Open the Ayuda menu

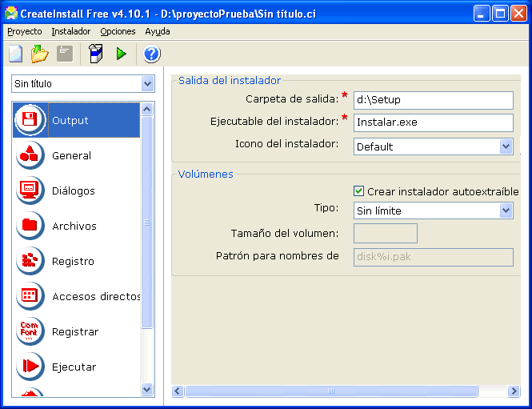pos(158,31)
